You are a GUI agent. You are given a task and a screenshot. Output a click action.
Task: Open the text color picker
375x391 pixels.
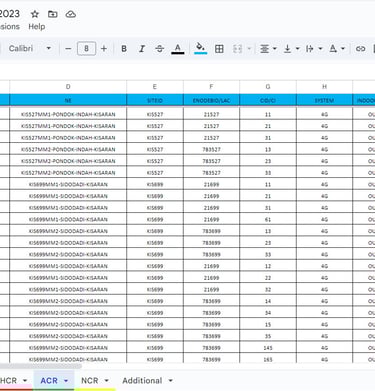tap(178, 49)
